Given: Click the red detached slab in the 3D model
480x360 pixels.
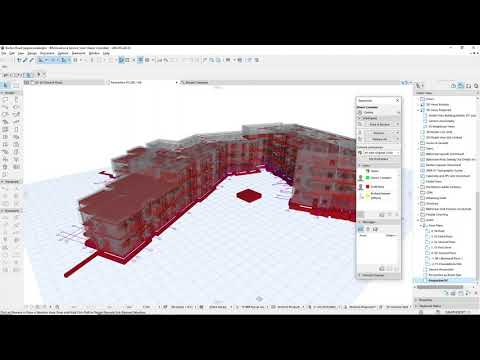Looking at the screenshot, I should [248, 195].
